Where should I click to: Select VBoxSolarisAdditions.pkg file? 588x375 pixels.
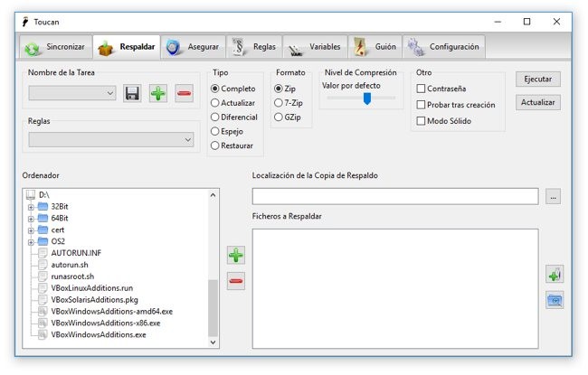(x=94, y=300)
